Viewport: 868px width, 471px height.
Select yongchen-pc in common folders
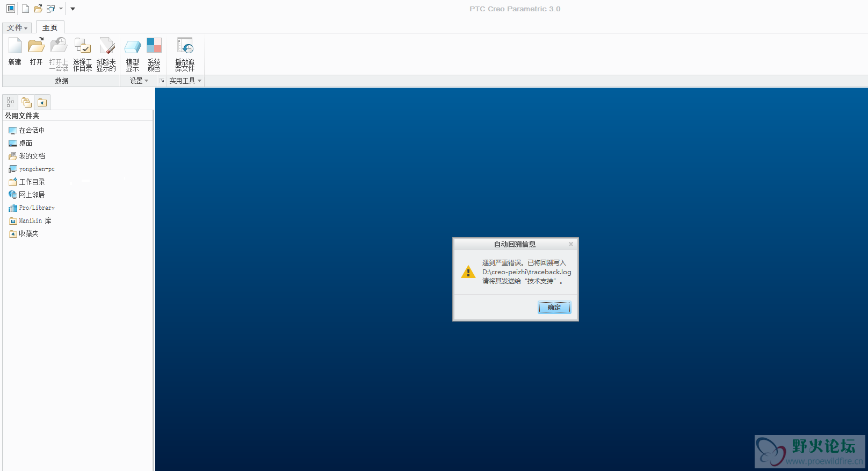pyautogui.click(x=32, y=169)
